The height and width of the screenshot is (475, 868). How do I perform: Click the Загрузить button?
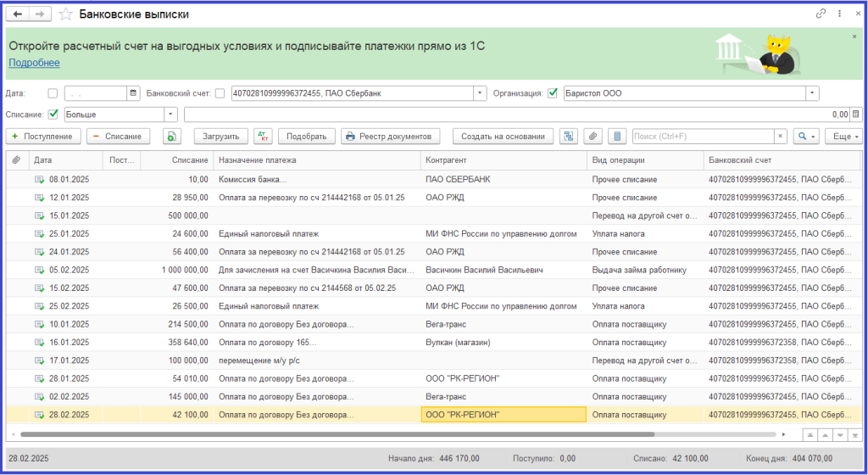(221, 136)
